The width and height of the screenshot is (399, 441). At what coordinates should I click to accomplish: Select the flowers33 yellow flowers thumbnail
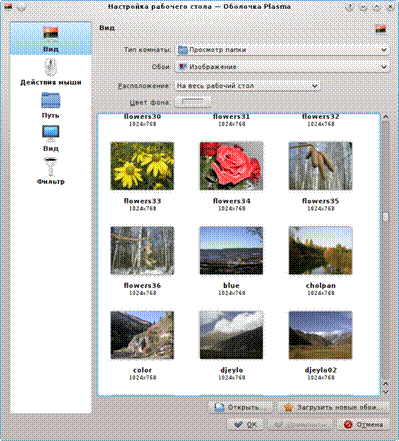coord(142,166)
